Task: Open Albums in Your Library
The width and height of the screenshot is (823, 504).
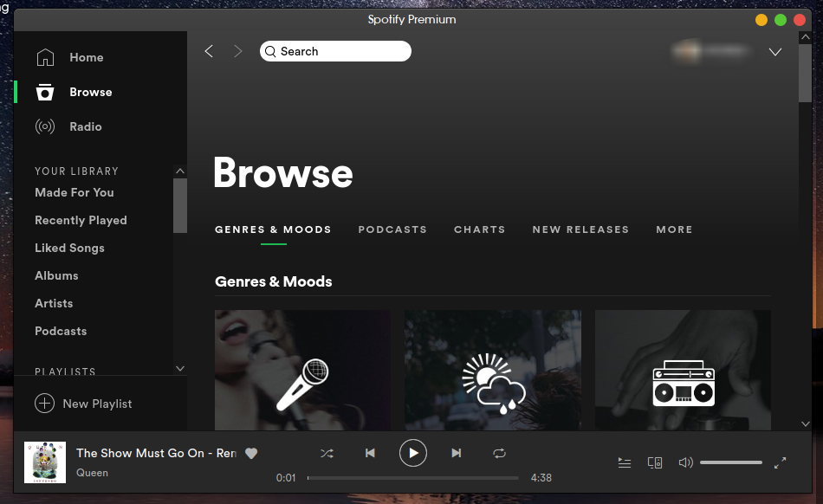Action: click(x=56, y=276)
